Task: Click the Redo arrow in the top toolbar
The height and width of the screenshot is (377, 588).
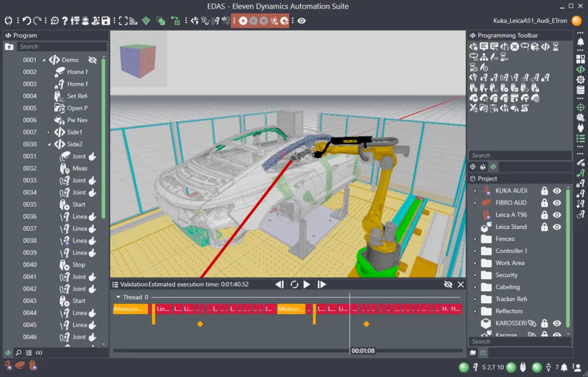Action: [37, 21]
